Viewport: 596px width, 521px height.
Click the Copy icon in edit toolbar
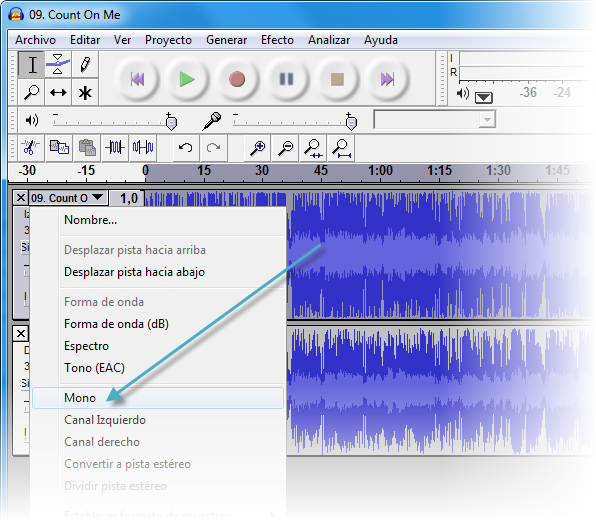pos(59,147)
